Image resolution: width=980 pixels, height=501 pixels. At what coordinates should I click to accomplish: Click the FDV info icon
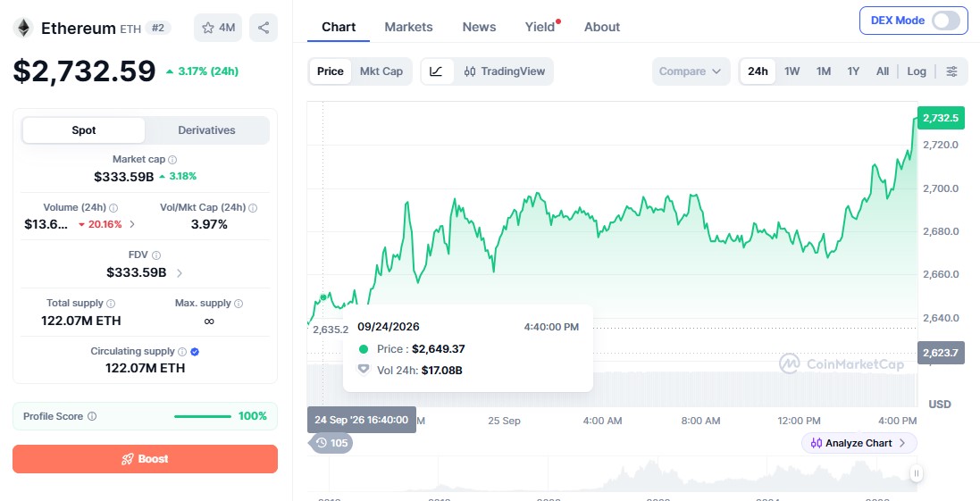click(x=156, y=255)
